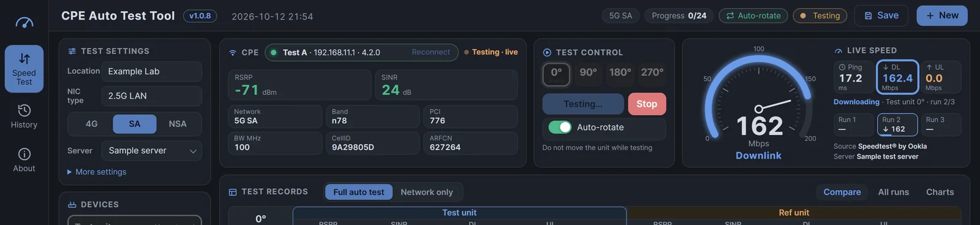The height and width of the screenshot is (225, 980).
Task: Click the ARFCN 627264 cell
Action: coord(470,143)
